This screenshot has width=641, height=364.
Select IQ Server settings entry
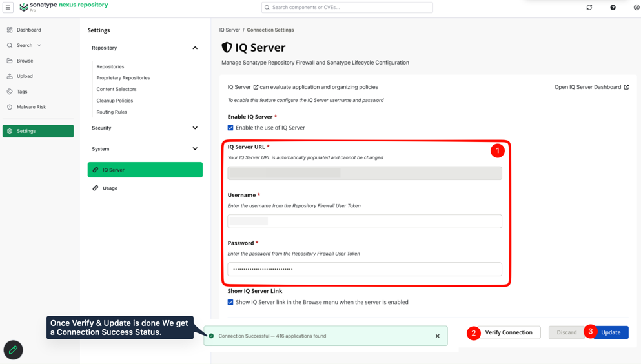[x=145, y=170]
